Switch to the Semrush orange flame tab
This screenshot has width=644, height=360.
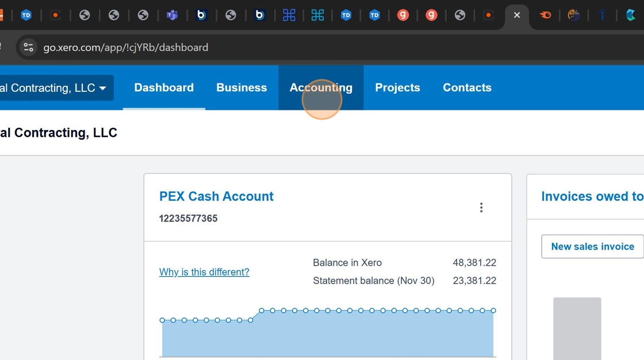click(545, 15)
